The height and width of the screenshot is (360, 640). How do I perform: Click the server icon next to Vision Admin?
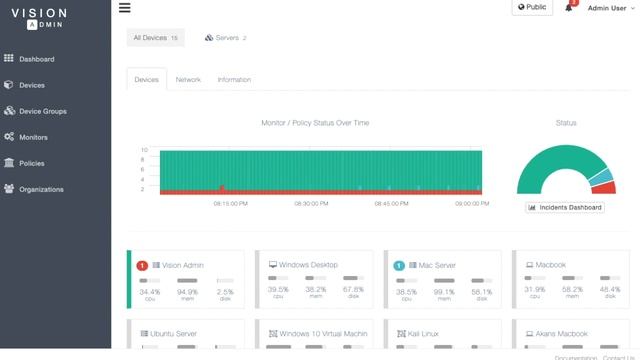pos(156,265)
